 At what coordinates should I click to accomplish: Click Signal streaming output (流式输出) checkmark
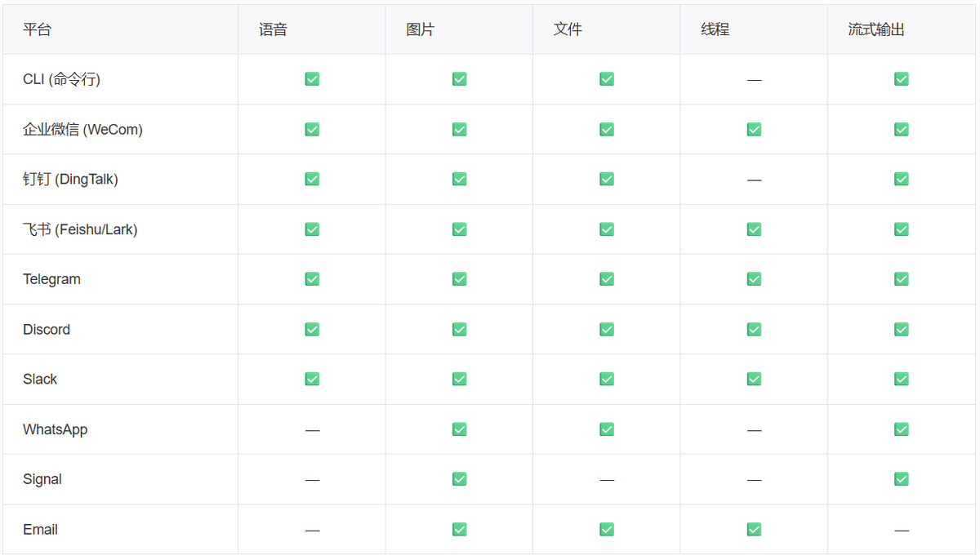(901, 479)
